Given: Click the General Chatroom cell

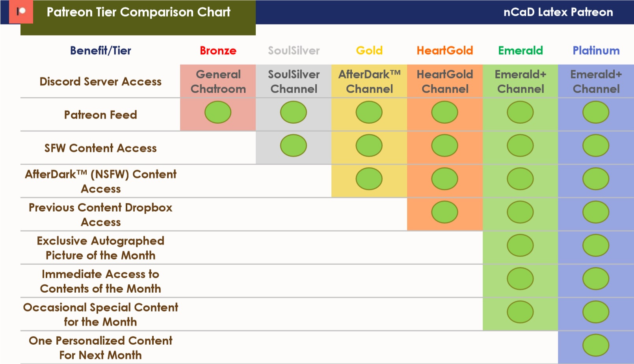Looking at the screenshot, I should (218, 82).
